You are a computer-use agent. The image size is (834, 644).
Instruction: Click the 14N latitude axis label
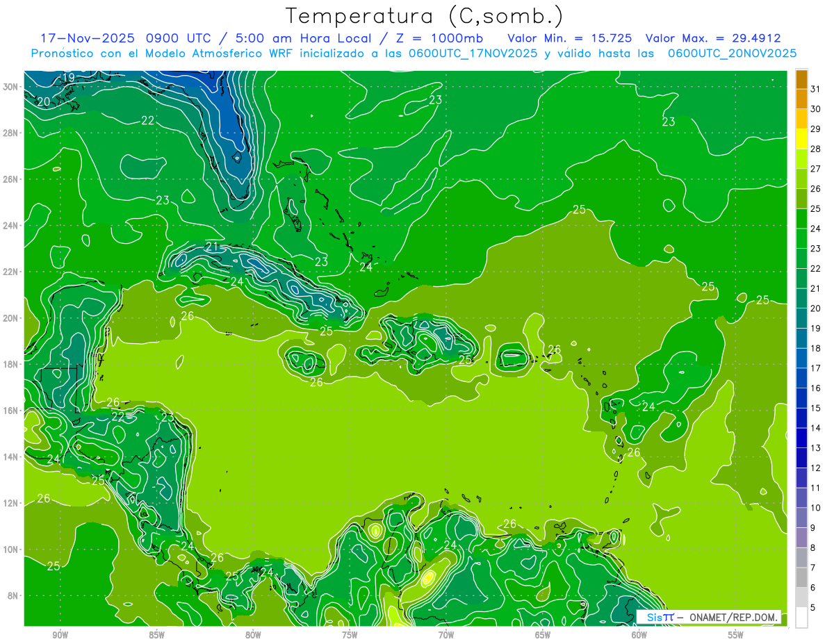point(12,457)
